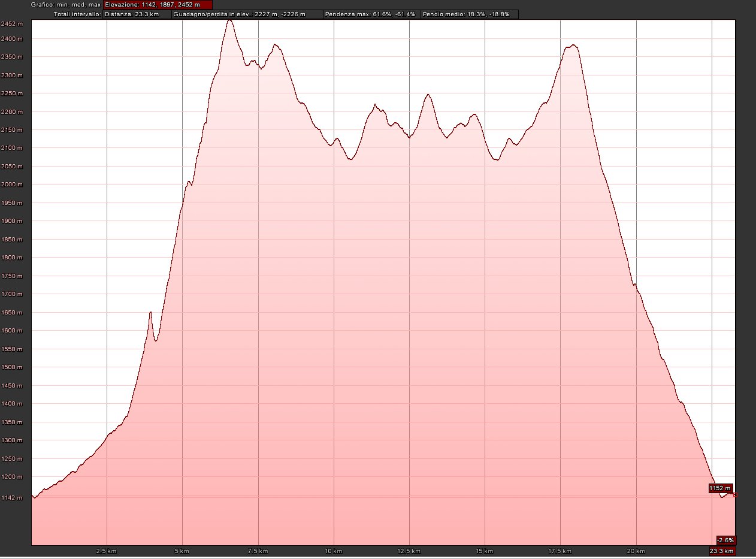Screen dimensions: 756x559
Task: Click the 2000 m y-axis label
Action: click(x=12, y=185)
